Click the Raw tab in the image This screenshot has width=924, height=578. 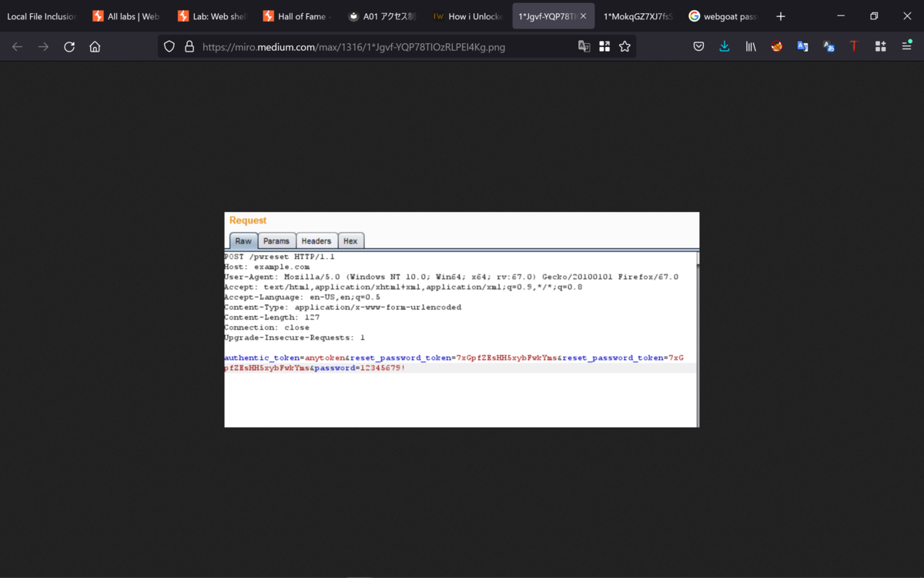(243, 240)
